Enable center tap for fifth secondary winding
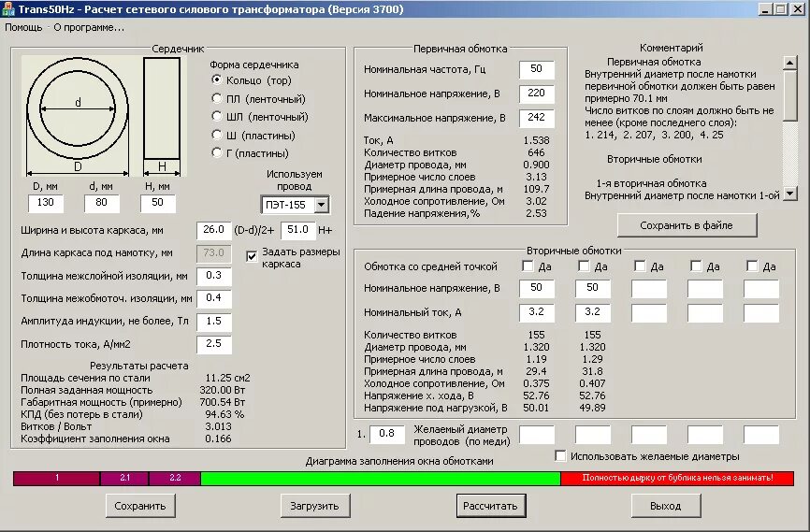Image resolution: width=810 pixels, height=532 pixels. click(752, 266)
